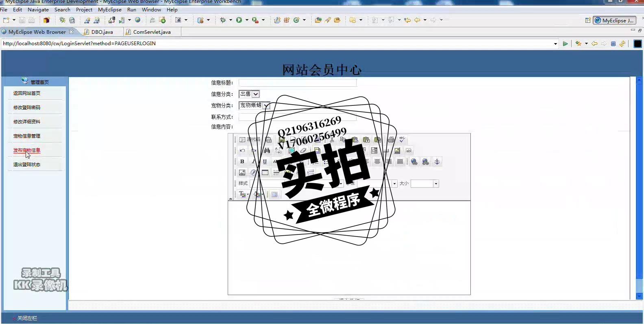Screen dimensions: 644x324
Task: Refresh the page in the web browser
Action: pyautogui.click(x=622, y=44)
